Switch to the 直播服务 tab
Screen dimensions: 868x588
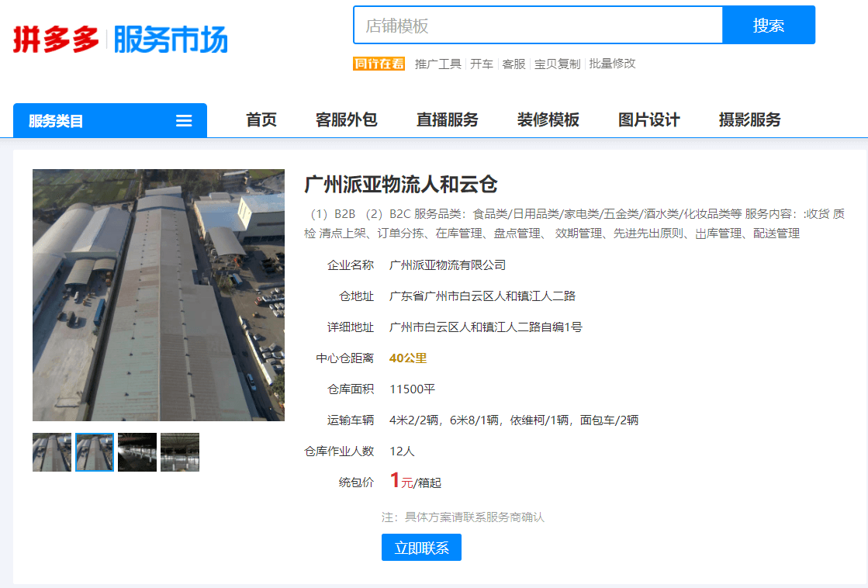[x=448, y=120]
